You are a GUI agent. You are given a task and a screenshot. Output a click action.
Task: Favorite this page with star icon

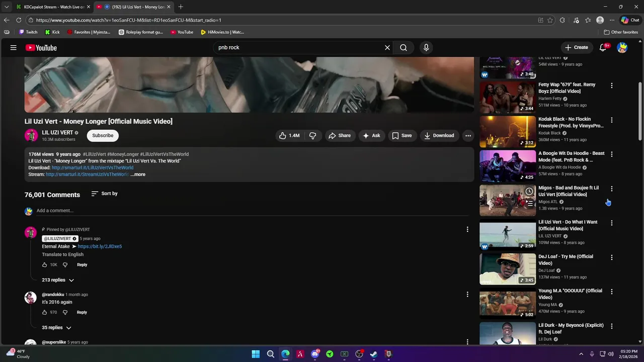click(550, 20)
